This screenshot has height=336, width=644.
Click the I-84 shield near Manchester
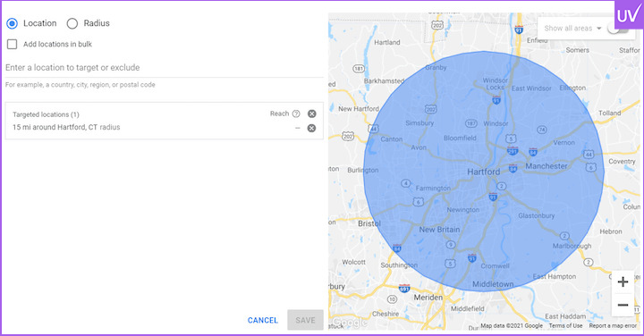[533, 152]
